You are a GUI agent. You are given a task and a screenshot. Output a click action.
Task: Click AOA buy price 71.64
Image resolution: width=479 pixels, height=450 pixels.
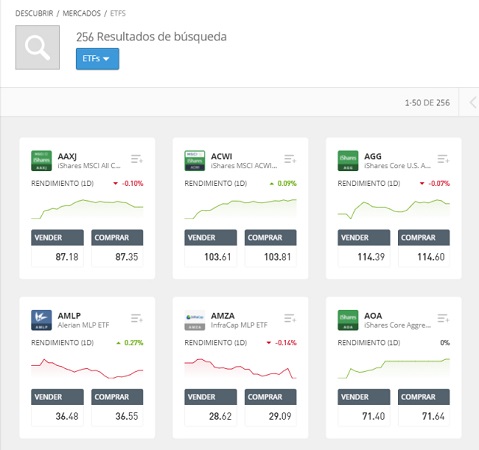tap(433, 416)
